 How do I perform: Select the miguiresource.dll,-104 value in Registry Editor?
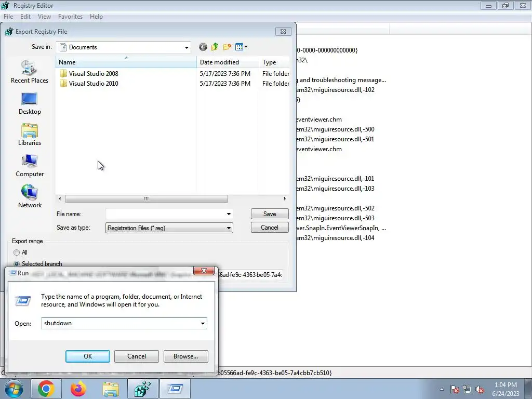(335, 238)
